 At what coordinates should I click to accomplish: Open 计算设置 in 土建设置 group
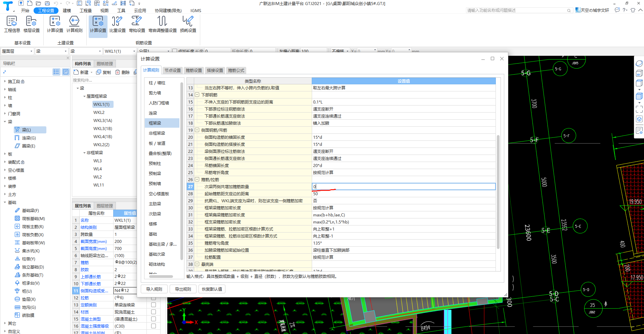click(55, 24)
